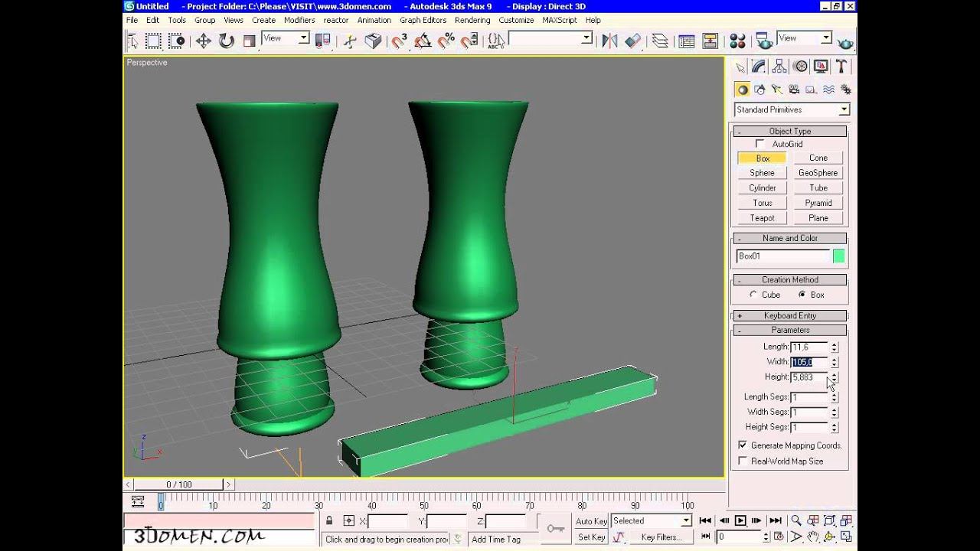
Task: Click the Pan View hand icon
Action: 813,537
